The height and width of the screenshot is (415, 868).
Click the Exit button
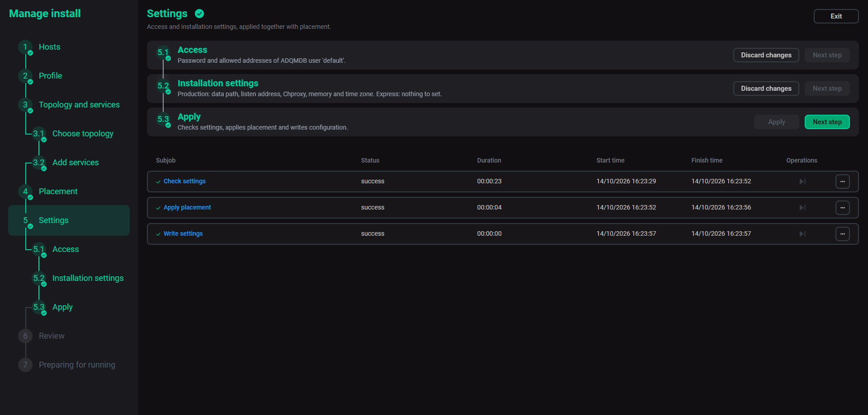836,16
